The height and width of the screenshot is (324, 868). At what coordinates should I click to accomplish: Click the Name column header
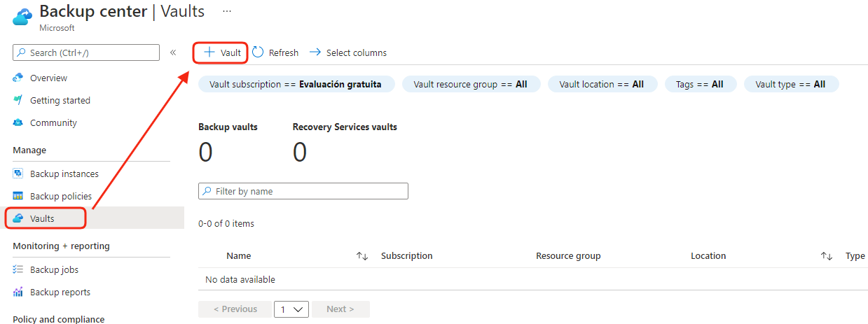(239, 256)
